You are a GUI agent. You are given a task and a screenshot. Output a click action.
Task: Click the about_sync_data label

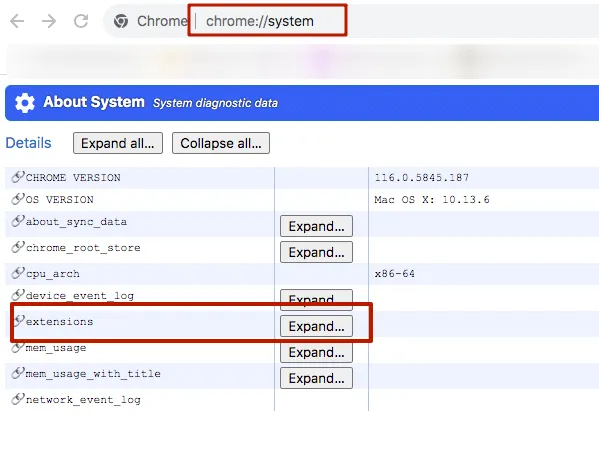[76, 222]
